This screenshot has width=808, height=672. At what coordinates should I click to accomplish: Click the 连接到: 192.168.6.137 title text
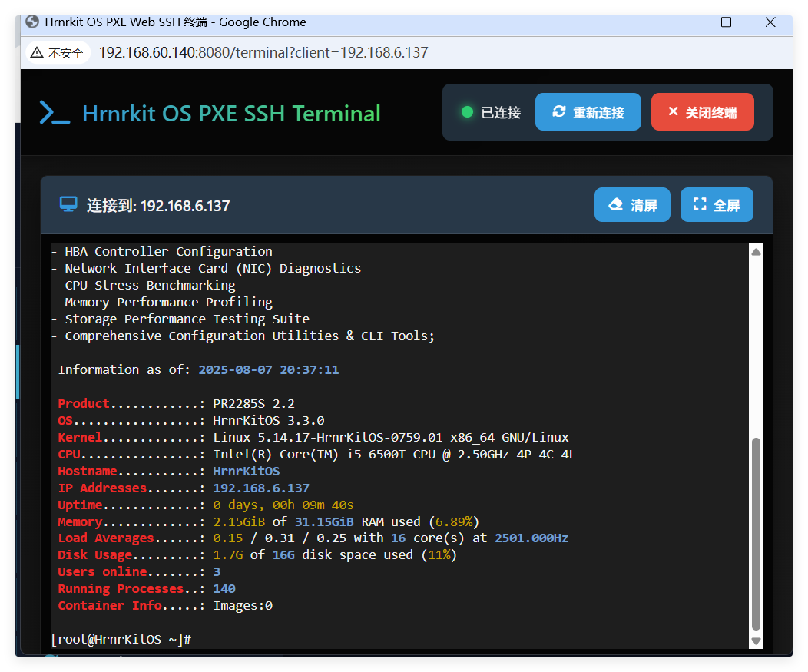pyautogui.click(x=158, y=206)
